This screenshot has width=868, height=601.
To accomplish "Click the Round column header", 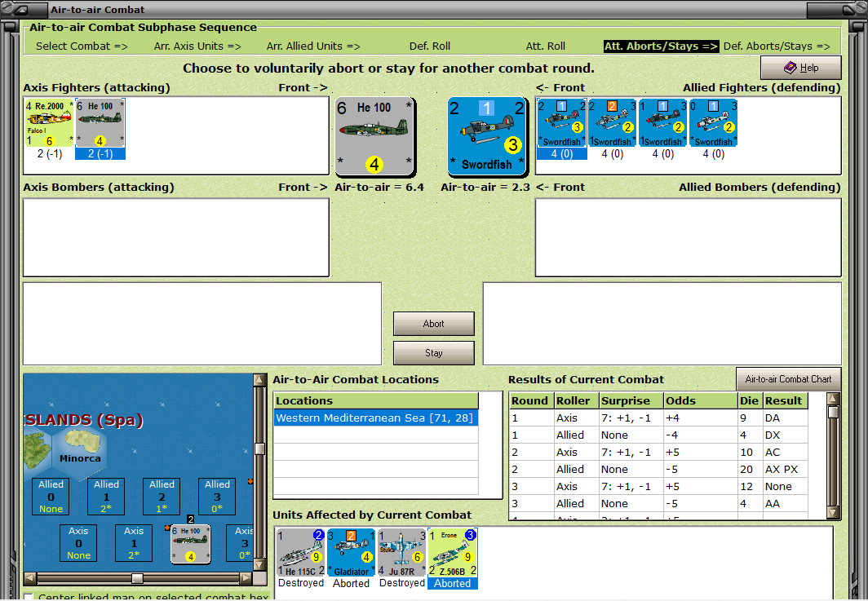I will (531, 400).
